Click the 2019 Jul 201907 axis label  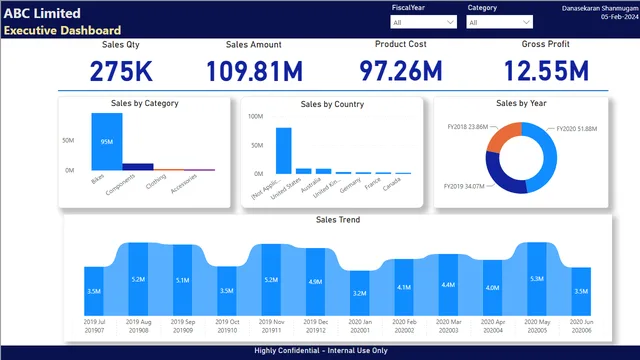(x=94, y=326)
